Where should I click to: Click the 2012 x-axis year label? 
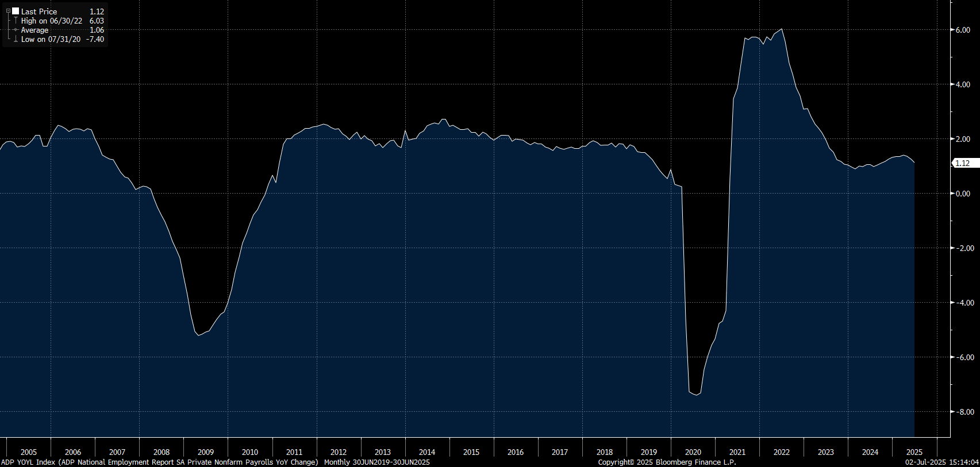[339, 452]
